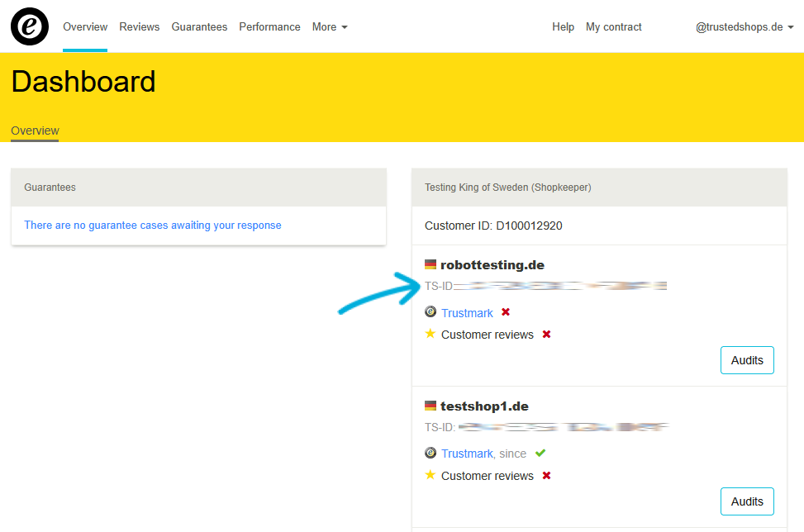The image size is (804, 532).
Task: Select the Overview tab under Dashboard
Action: pos(35,131)
